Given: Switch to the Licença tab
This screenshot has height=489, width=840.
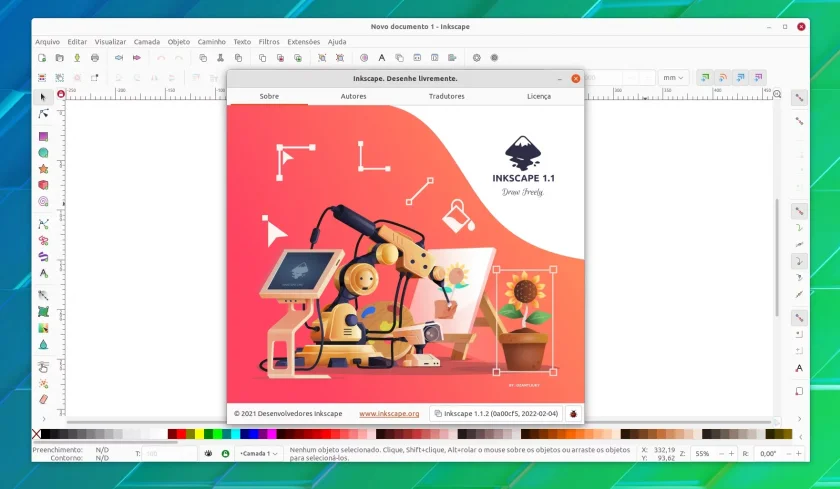Looking at the screenshot, I should 539,96.
